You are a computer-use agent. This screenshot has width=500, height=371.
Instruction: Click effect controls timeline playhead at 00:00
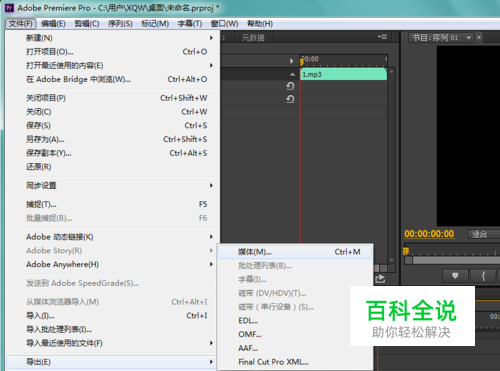pos(302,61)
